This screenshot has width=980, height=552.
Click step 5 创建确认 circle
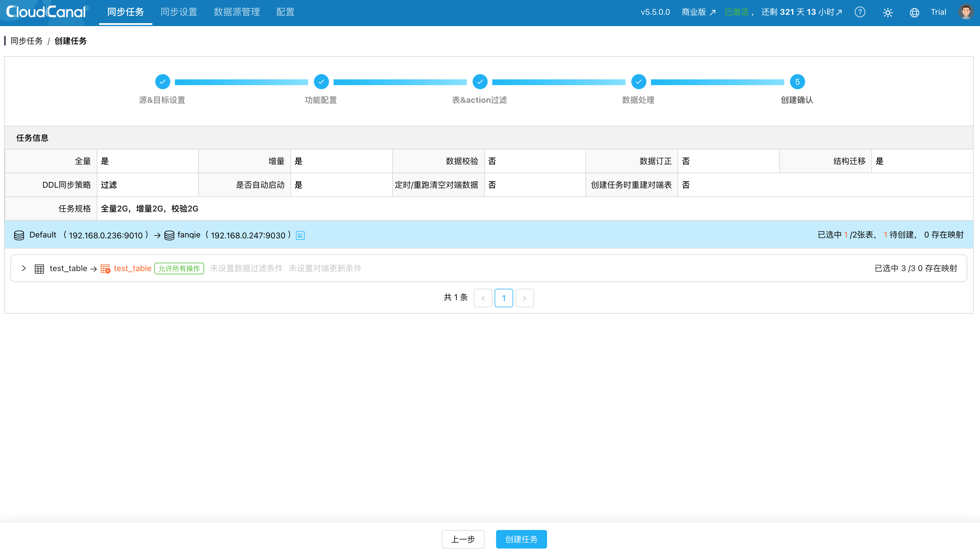(797, 82)
